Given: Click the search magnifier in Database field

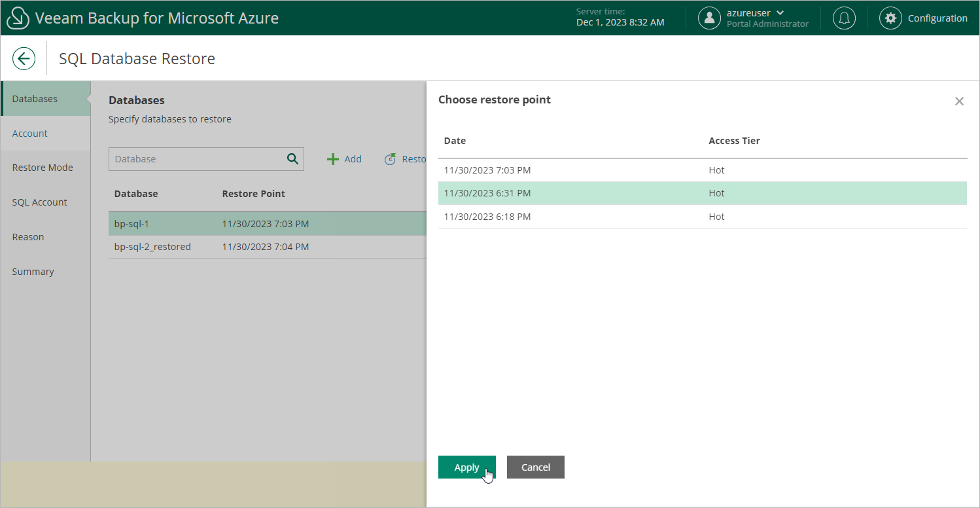Looking at the screenshot, I should point(292,158).
